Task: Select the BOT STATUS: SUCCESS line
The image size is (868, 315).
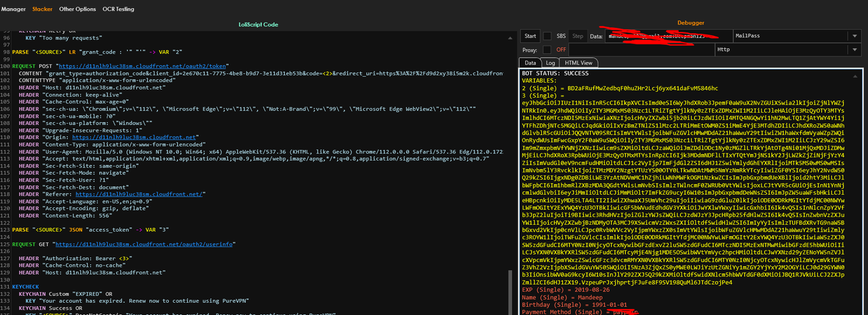Action: pos(555,73)
